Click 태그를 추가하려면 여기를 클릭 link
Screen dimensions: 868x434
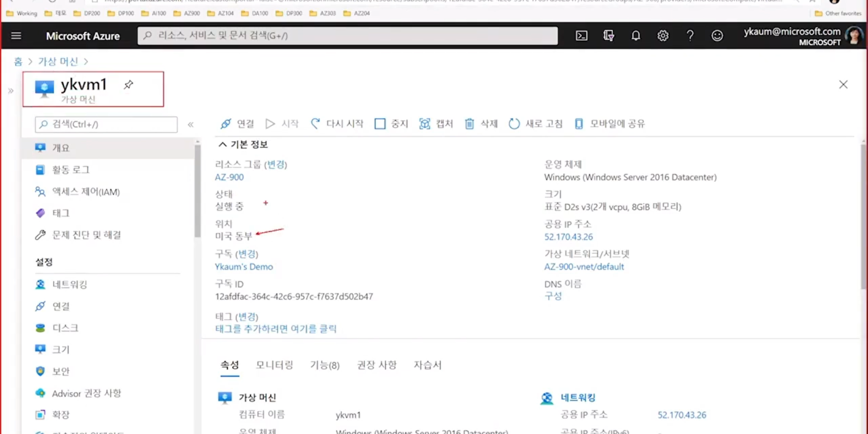(x=276, y=329)
